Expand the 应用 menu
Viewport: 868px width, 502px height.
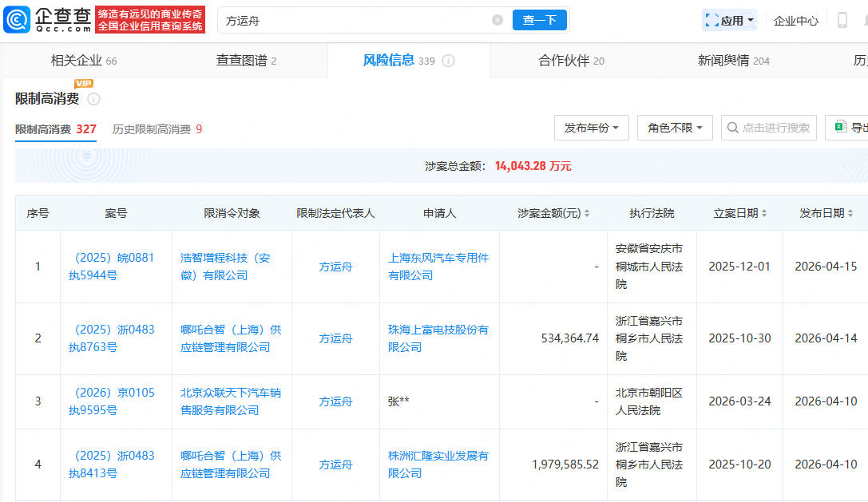coord(730,21)
